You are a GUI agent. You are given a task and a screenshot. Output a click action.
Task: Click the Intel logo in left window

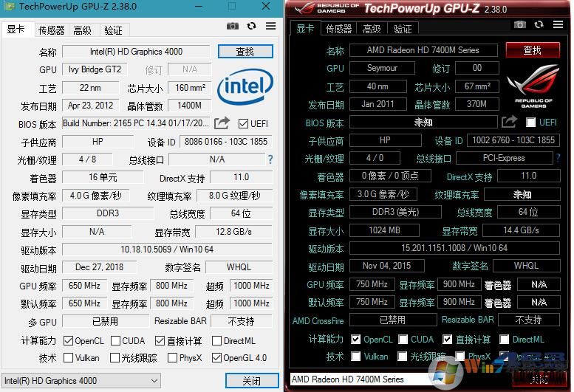[x=245, y=87]
